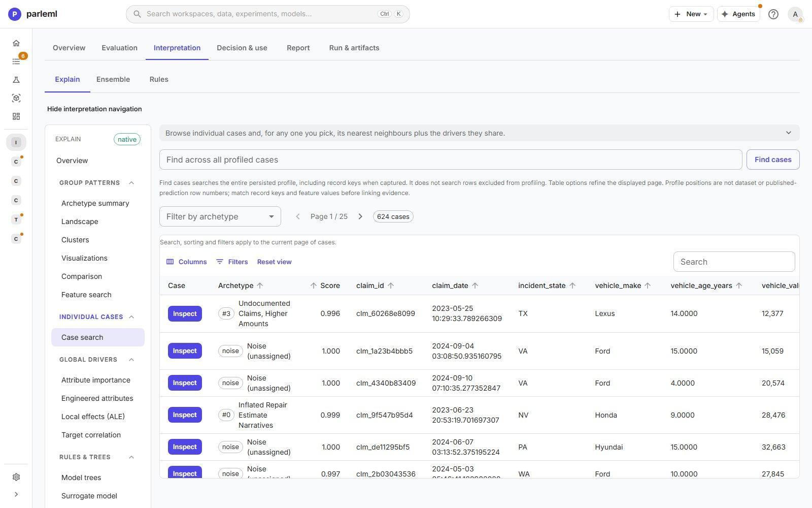This screenshot has width=812, height=508.
Task: Open the settings gear in sidebar
Action: click(x=16, y=477)
